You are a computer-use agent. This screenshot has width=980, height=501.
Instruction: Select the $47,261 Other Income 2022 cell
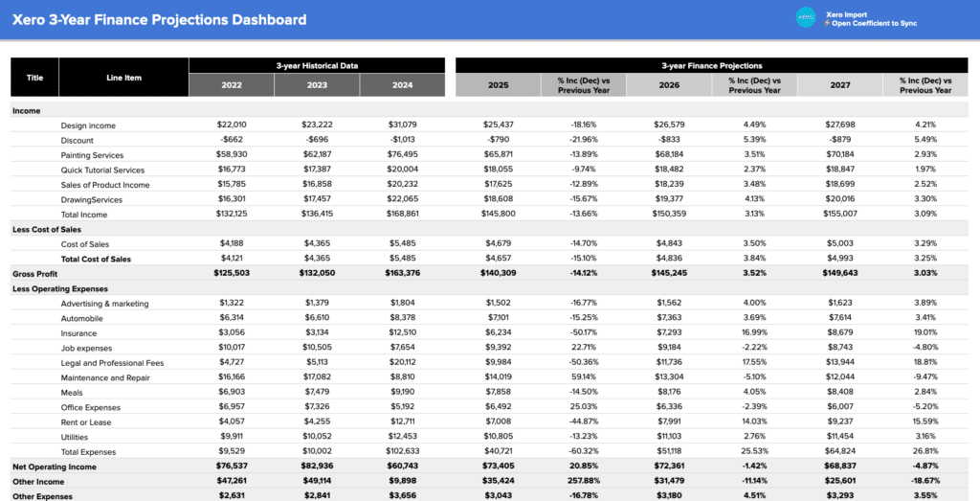[x=232, y=482]
